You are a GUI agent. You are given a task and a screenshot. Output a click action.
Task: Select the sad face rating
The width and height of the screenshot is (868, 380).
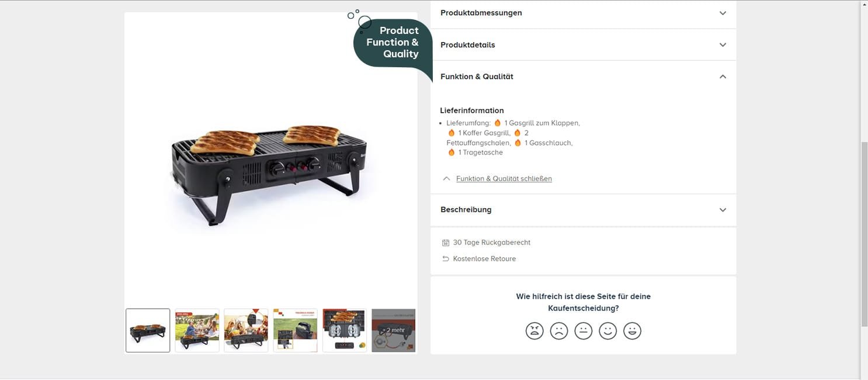[x=559, y=331]
